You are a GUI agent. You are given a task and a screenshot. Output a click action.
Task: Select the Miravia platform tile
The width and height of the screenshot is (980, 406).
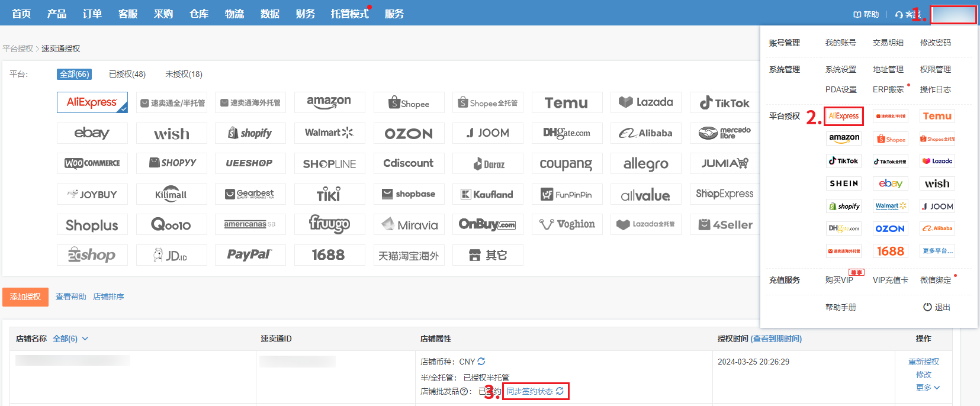pyautogui.click(x=409, y=224)
